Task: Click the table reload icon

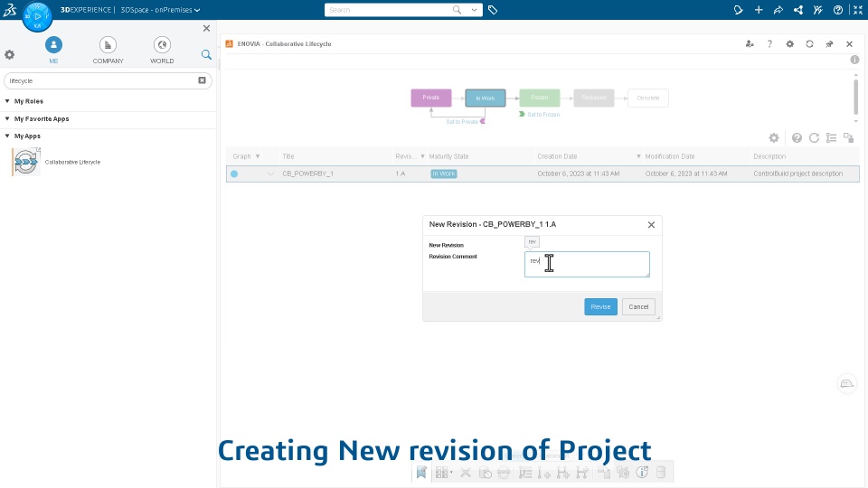Action: click(x=814, y=137)
